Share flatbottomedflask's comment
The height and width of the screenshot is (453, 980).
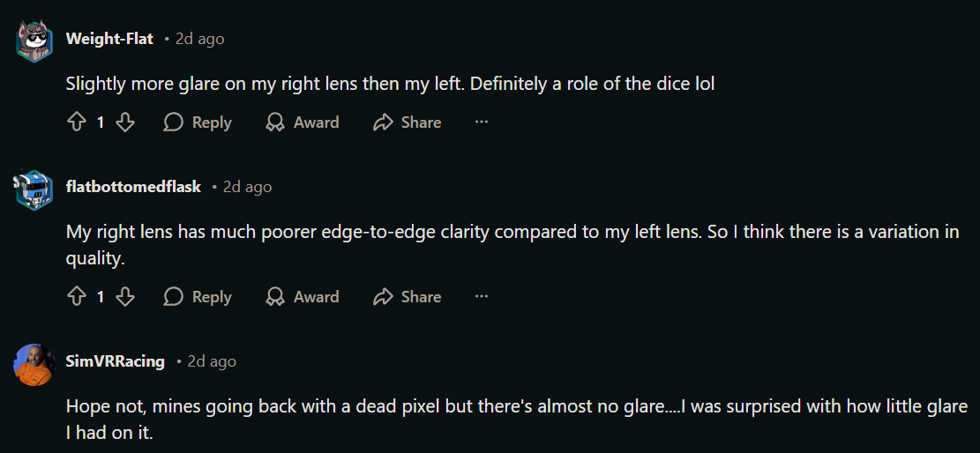[x=408, y=296]
